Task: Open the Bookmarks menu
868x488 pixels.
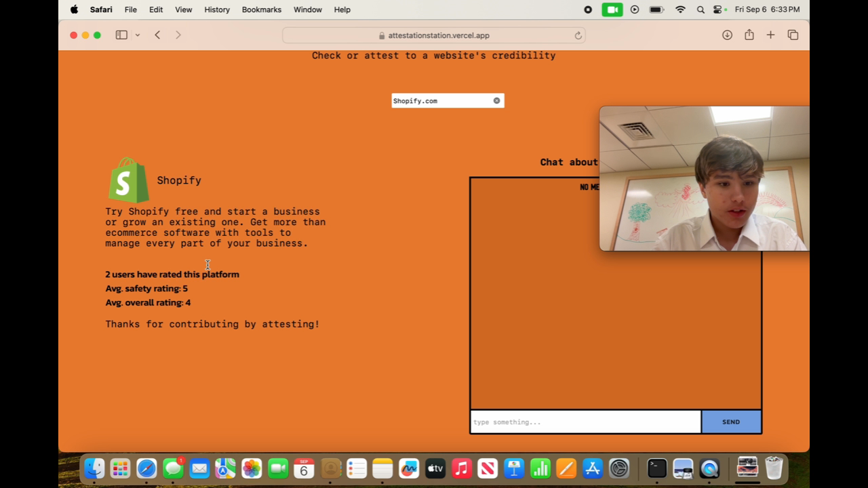Action: click(262, 9)
